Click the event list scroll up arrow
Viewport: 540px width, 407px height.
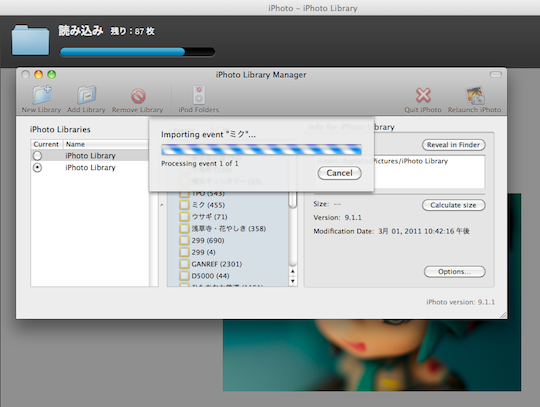click(x=293, y=271)
